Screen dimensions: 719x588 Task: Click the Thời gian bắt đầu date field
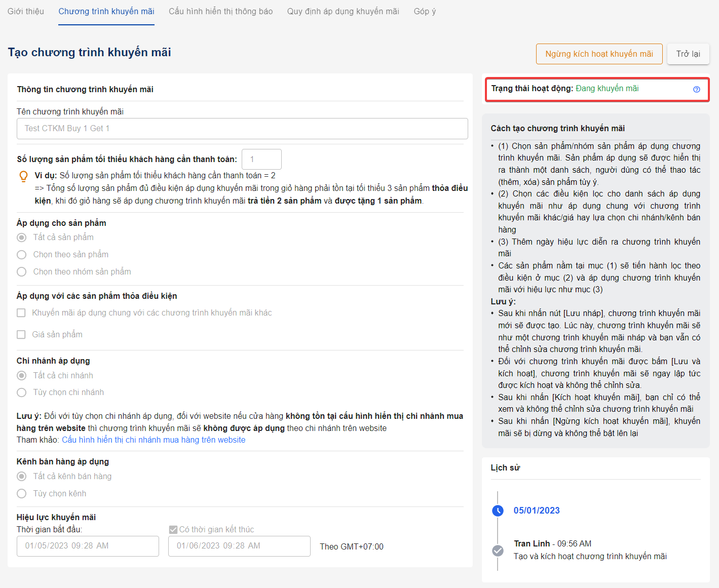click(88, 546)
